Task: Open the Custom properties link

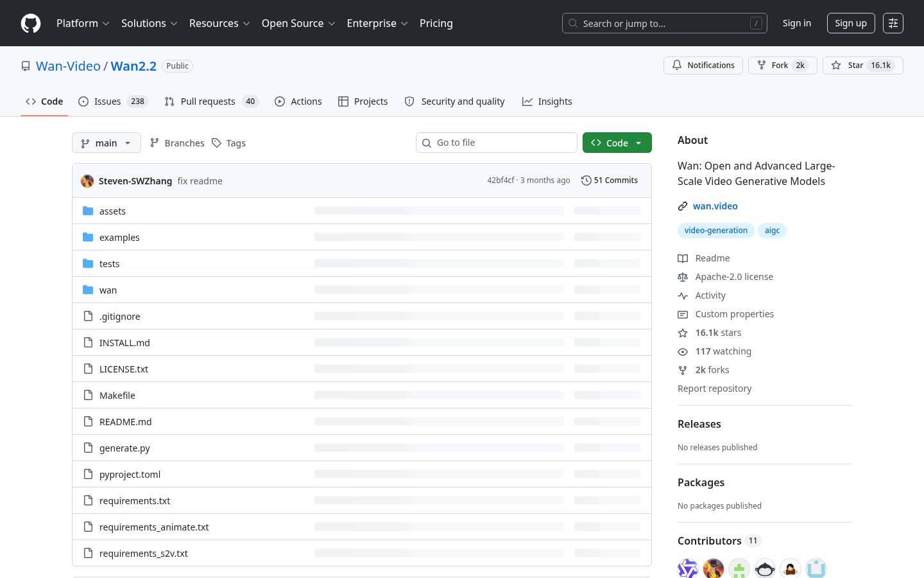Action: 726,314
